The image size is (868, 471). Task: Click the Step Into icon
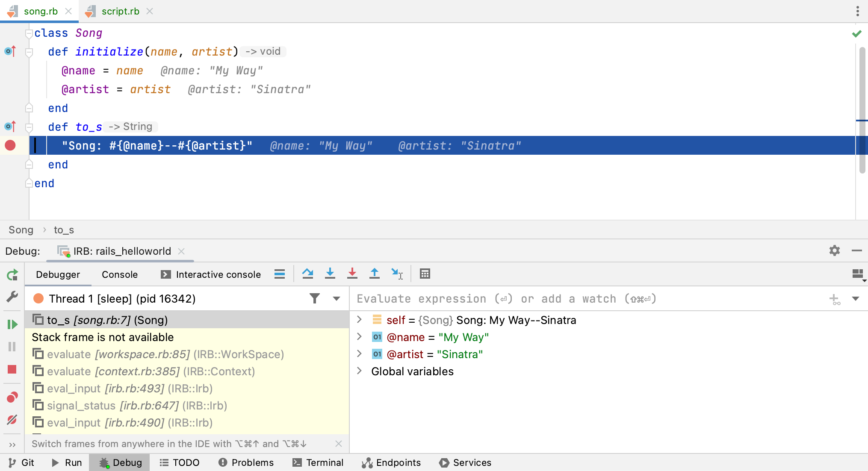pyautogui.click(x=330, y=274)
